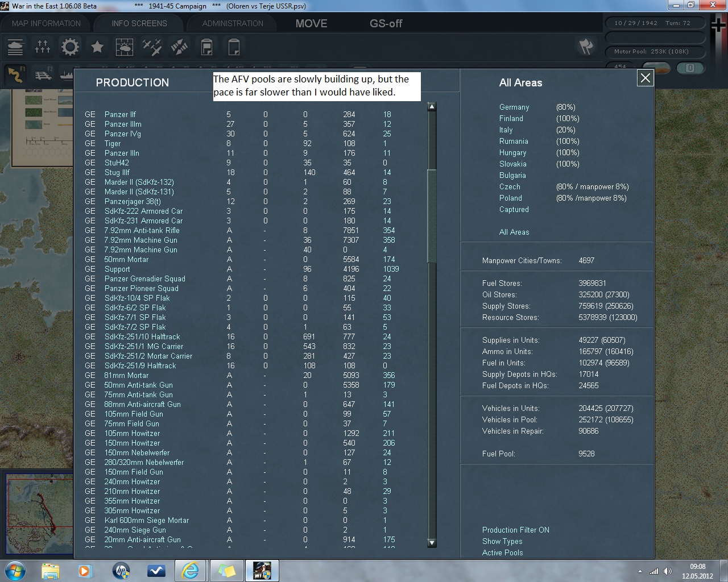Show hidden system tray icons

point(640,571)
